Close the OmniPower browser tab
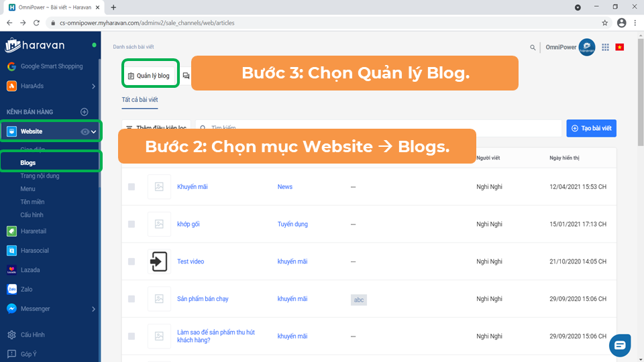The height and width of the screenshot is (362, 644). (98, 7)
